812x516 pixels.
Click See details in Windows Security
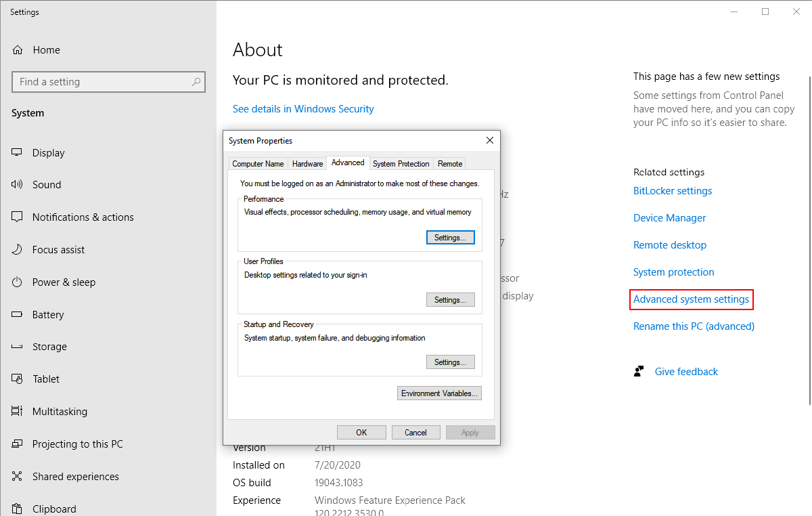303,109
